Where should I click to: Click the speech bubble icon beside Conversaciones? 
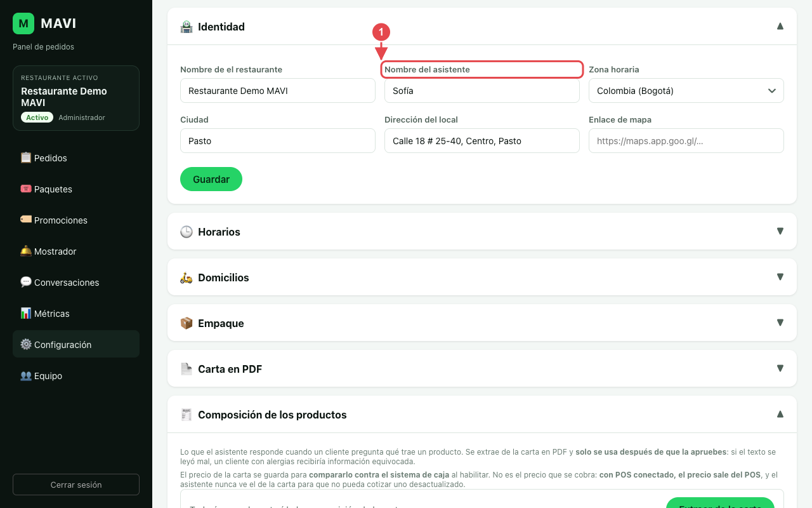[x=26, y=282]
